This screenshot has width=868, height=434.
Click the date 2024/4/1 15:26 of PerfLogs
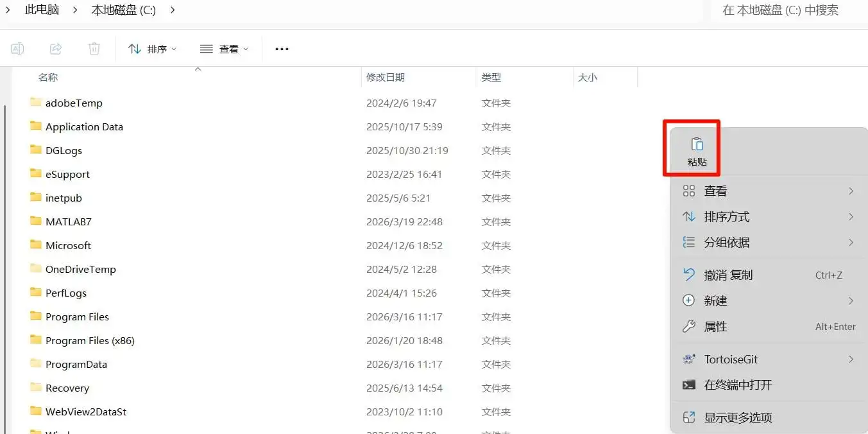point(402,293)
